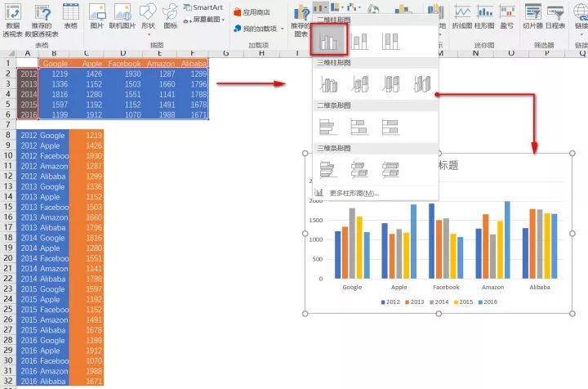The image size is (588, 389).
Task: Open the Shapes (形状) gallery
Action: (148, 19)
